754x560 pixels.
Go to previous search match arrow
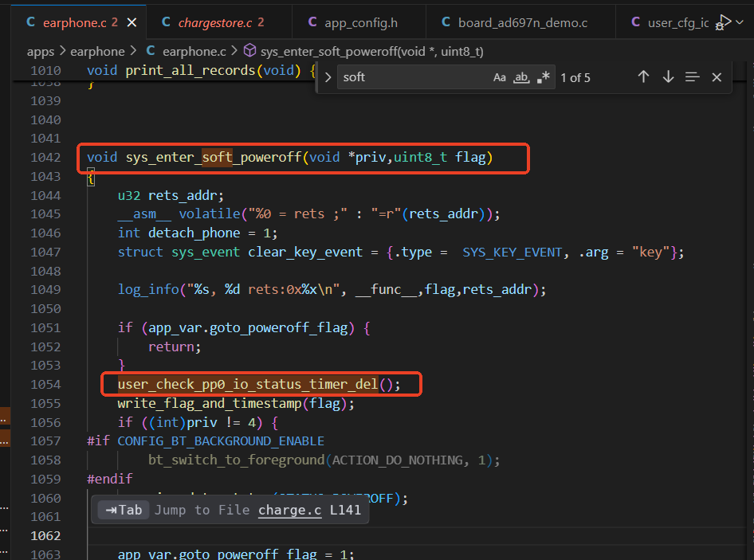pos(643,77)
